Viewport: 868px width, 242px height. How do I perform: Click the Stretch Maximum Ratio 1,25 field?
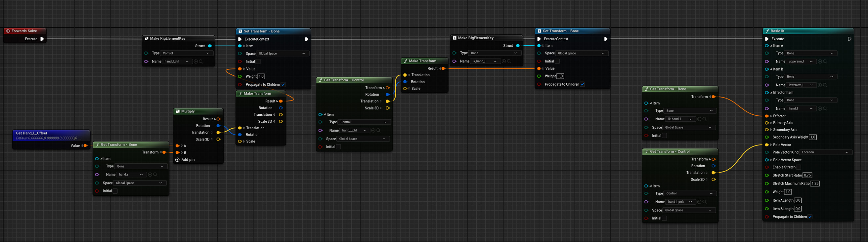[815, 184]
